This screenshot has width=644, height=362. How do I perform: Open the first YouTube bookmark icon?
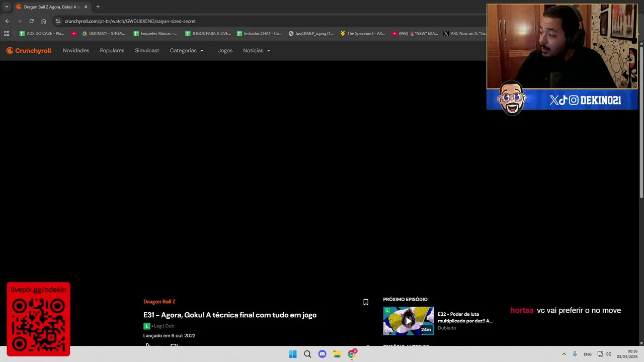74,33
